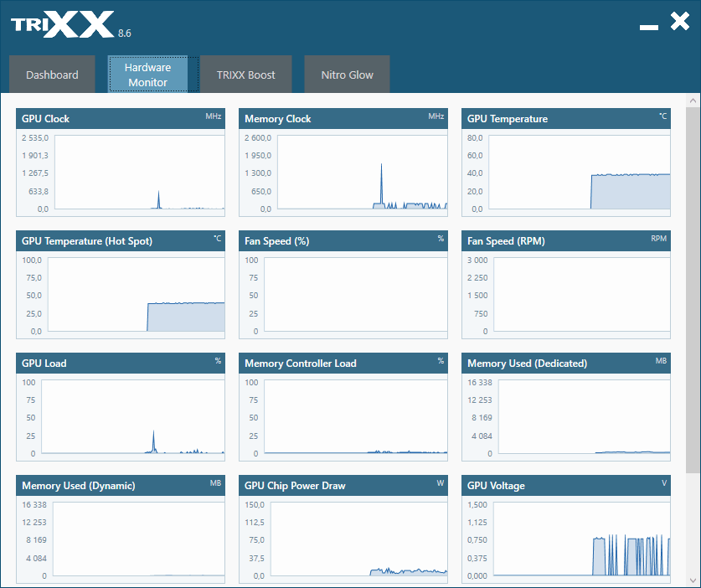
Task: Click the 'Fan Speed (%)' title
Action: (276, 241)
